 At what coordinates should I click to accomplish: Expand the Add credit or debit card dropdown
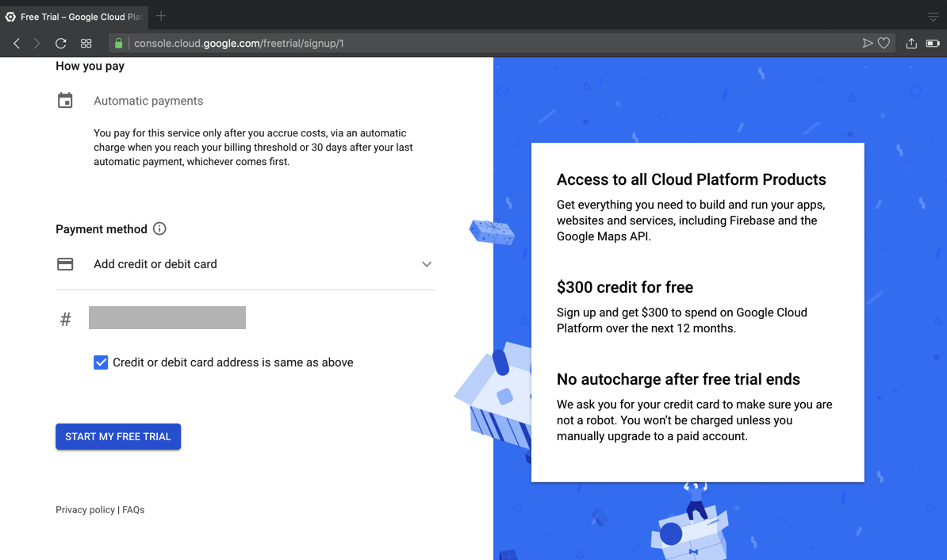(x=426, y=264)
